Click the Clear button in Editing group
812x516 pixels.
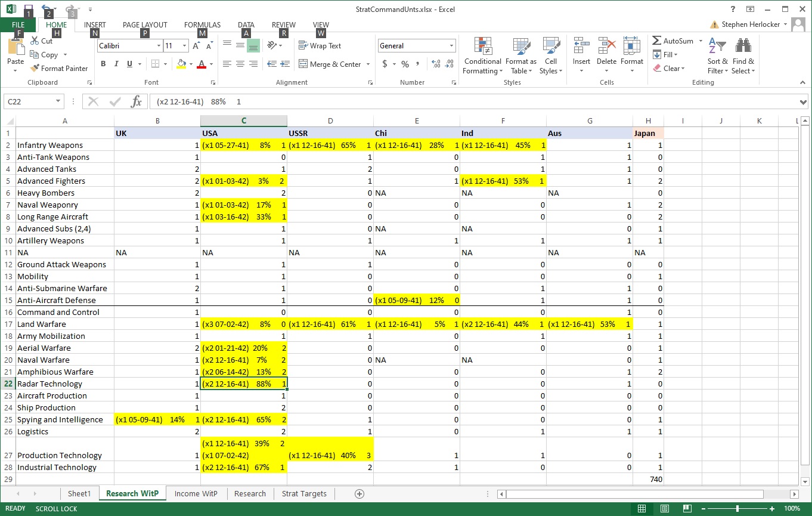point(669,68)
